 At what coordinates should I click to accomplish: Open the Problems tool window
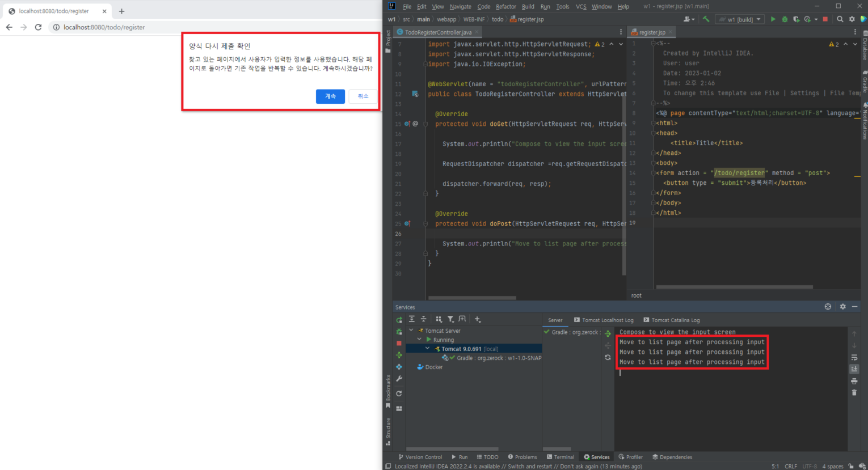[x=523, y=457]
